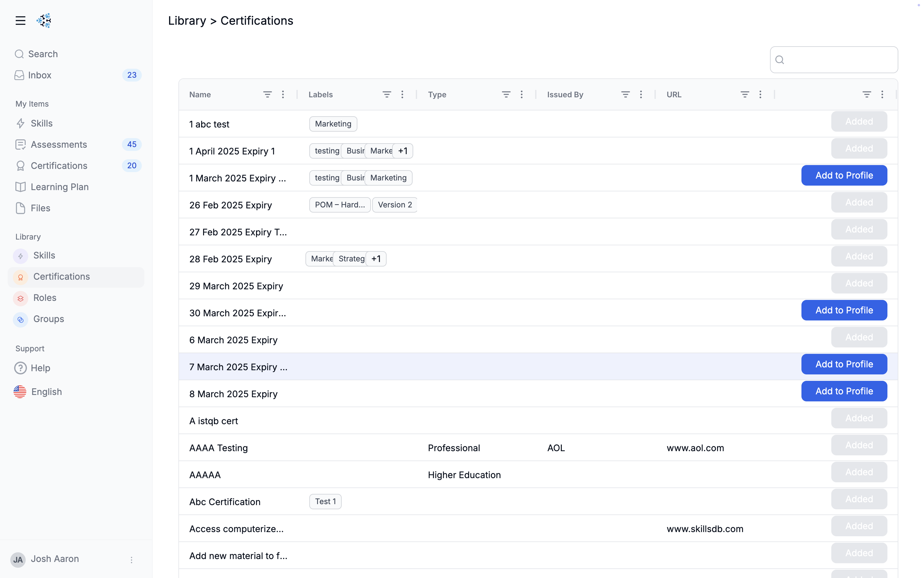Click the JA user avatar
Screen dimensions: 924x578
(18, 560)
